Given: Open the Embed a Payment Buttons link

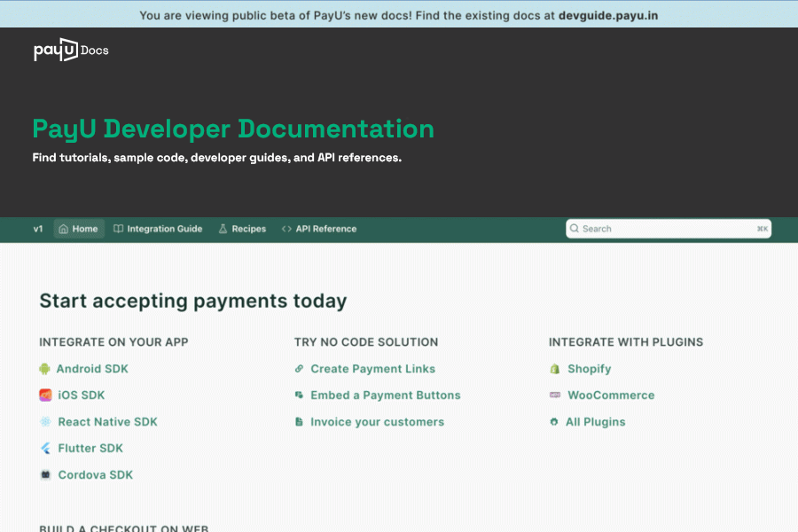Looking at the screenshot, I should pos(385,395).
